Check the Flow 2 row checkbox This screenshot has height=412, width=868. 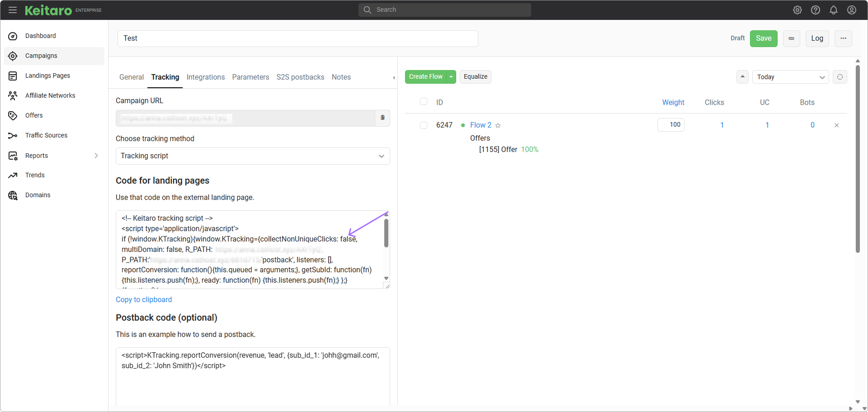tap(424, 125)
